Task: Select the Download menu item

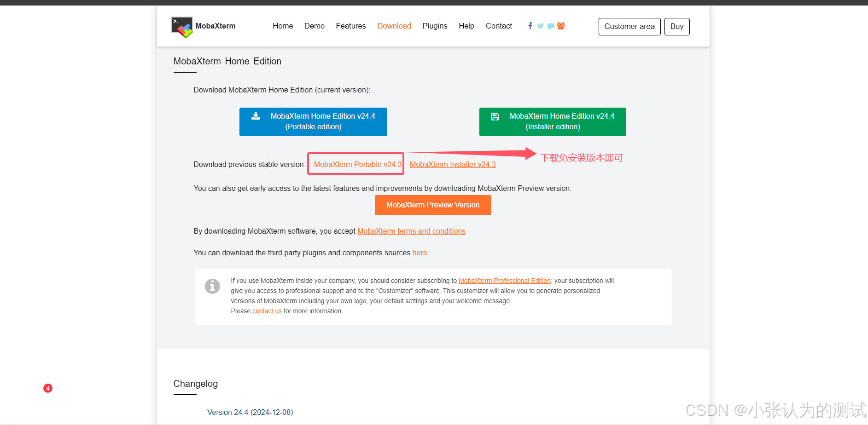Action: point(394,26)
